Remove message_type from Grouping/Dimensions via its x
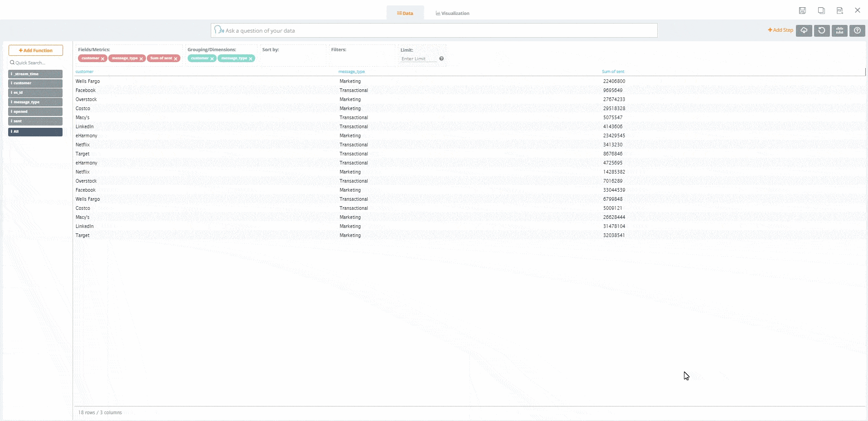Image resolution: width=868 pixels, height=421 pixels. pos(251,58)
